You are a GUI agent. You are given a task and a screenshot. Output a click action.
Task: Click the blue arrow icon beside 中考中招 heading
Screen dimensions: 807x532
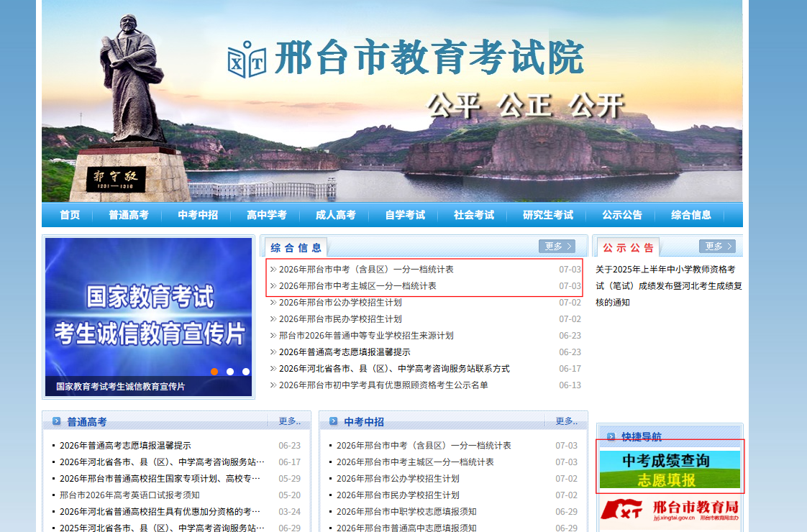(334, 421)
